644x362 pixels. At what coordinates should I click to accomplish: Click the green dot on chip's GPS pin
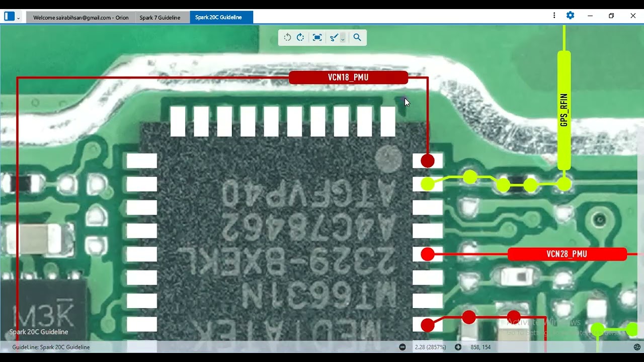click(x=427, y=184)
